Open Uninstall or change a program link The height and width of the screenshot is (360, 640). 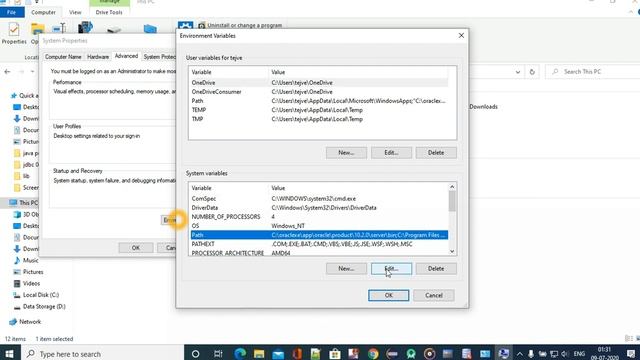click(240, 25)
